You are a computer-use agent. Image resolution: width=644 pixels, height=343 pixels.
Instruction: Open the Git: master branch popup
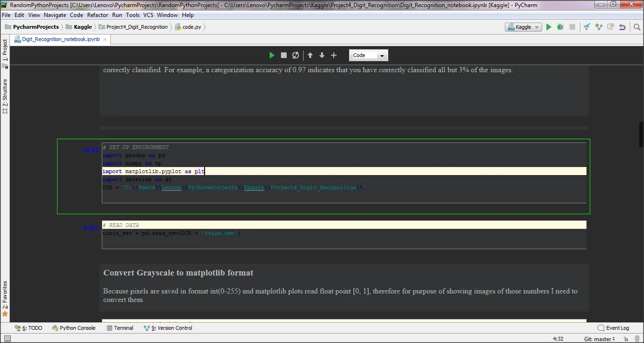[x=600, y=339]
